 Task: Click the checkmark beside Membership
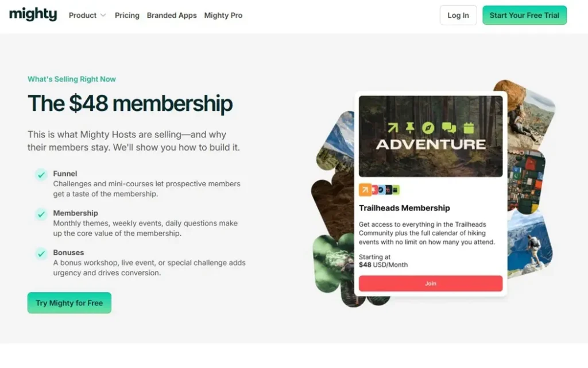41,214
